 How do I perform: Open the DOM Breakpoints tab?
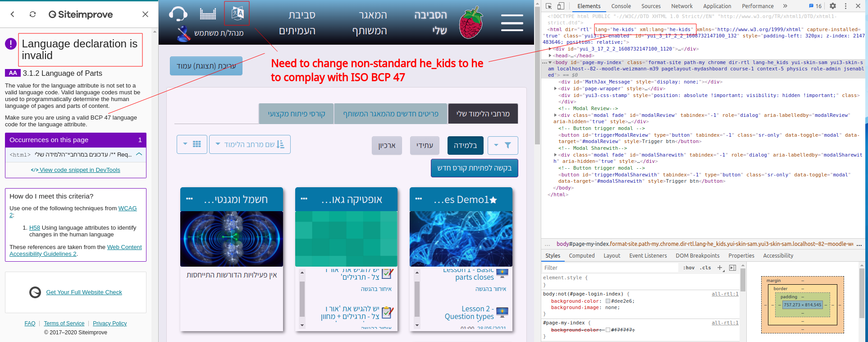pos(698,255)
